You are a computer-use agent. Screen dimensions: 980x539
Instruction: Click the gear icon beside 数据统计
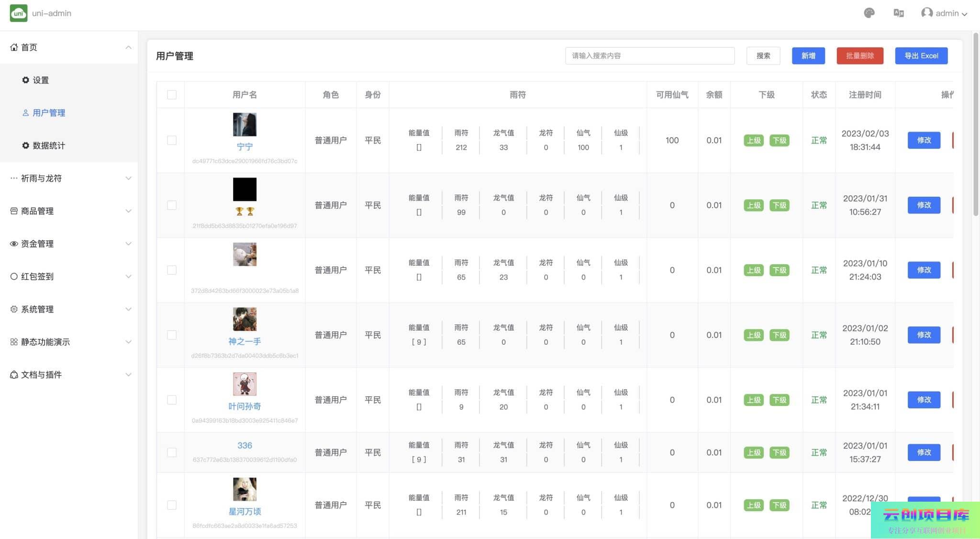click(x=26, y=146)
